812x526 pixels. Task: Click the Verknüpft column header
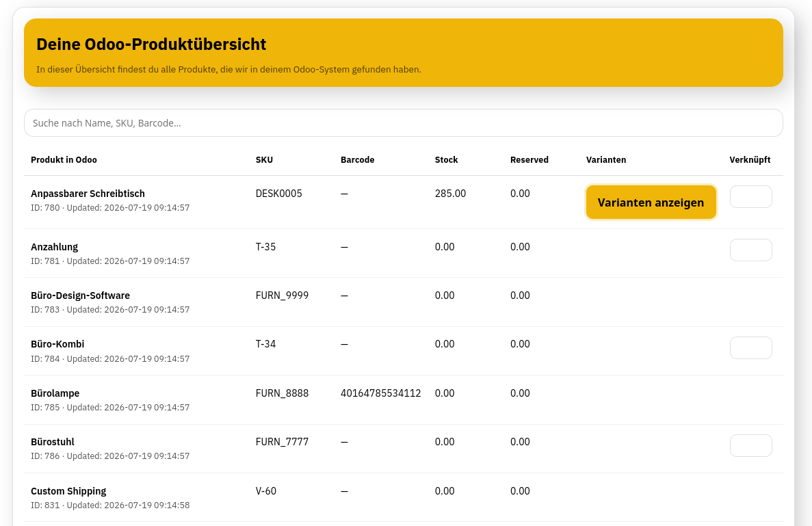(x=750, y=159)
